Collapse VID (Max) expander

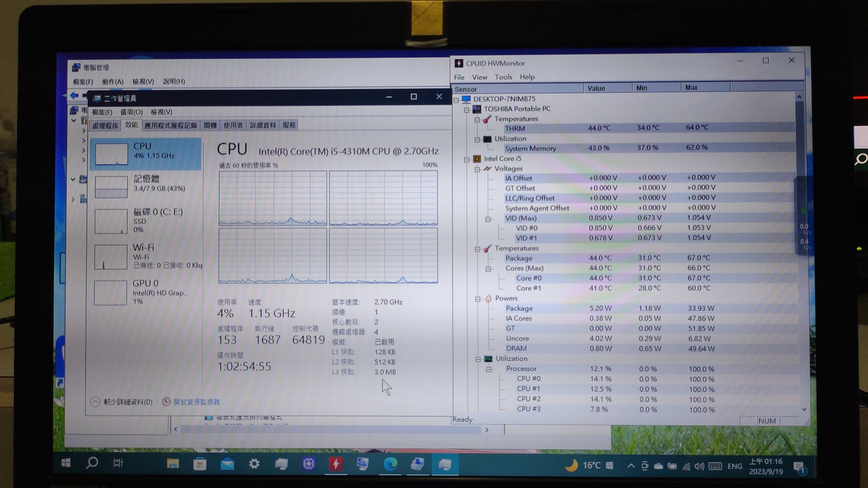[488, 219]
